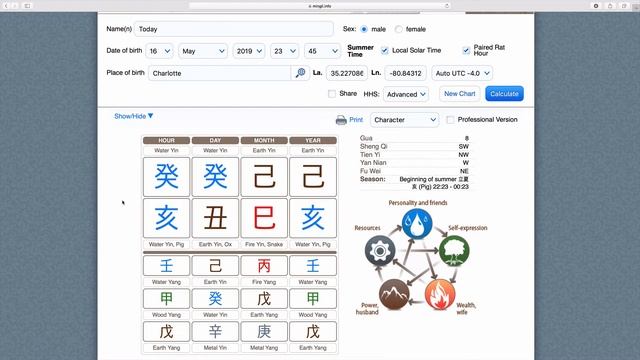
Task: Click the YEAR column header
Action: click(313, 140)
